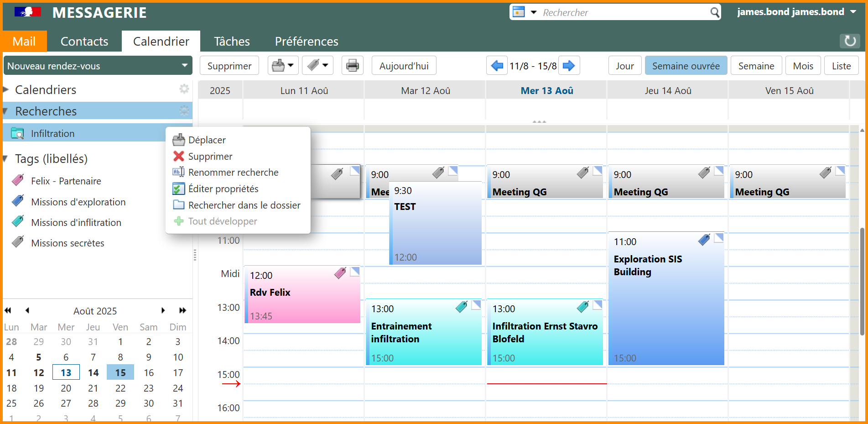Switch to Semaine ouvrée view
The image size is (868, 424).
coord(686,66)
